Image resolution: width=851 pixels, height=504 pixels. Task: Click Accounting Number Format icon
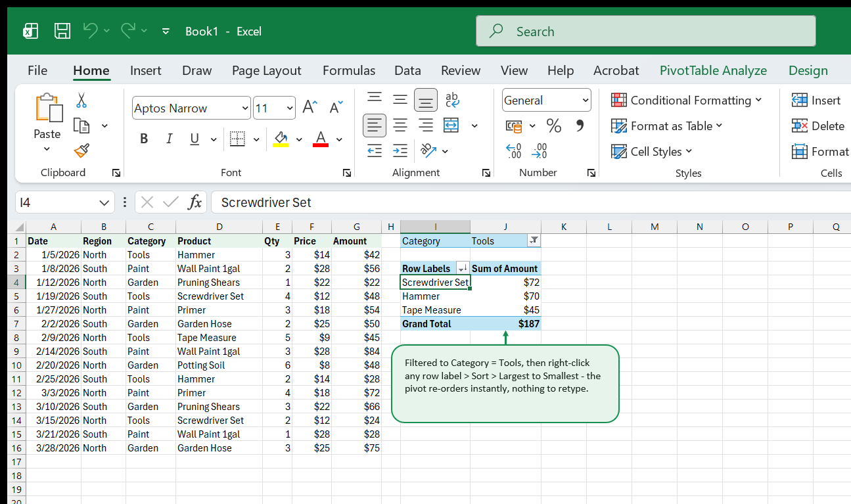(x=514, y=126)
